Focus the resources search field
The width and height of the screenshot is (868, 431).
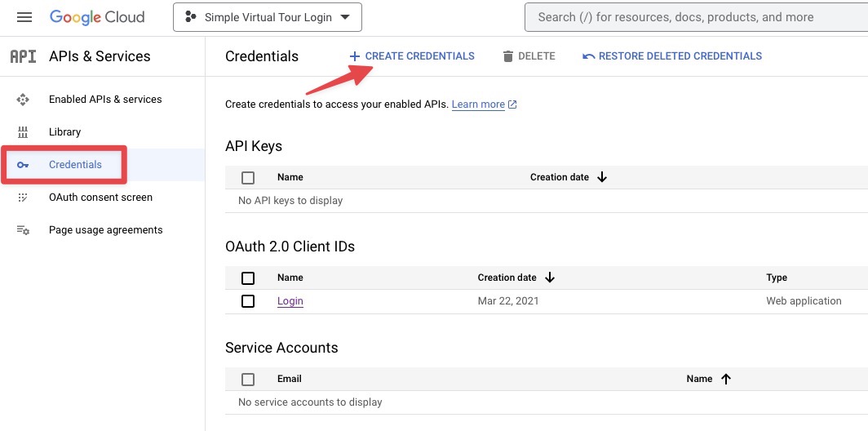pos(697,17)
